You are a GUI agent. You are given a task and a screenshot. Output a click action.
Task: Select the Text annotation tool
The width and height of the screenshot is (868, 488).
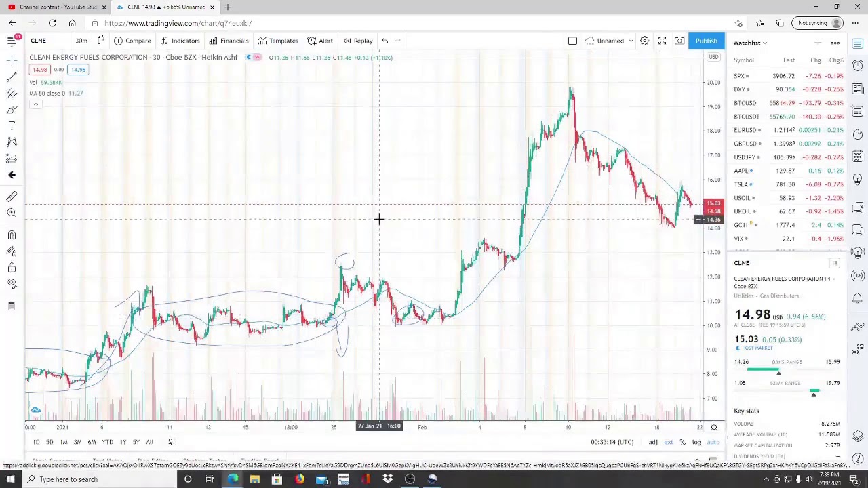coord(12,125)
